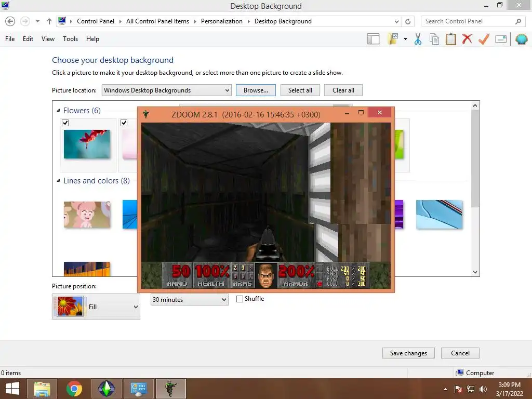Enable the Shuffle checkbox
Screen dimensions: 532x399
pyautogui.click(x=240, y=299)
